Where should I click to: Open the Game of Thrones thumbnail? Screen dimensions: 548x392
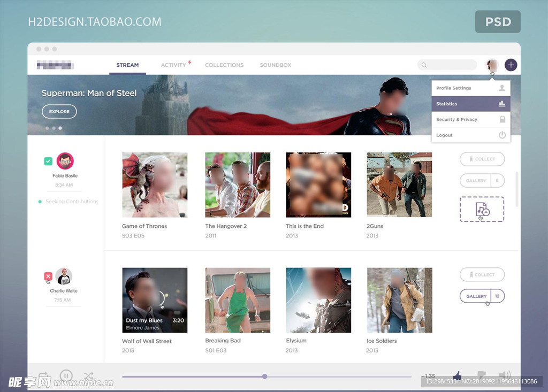[155, 185]
